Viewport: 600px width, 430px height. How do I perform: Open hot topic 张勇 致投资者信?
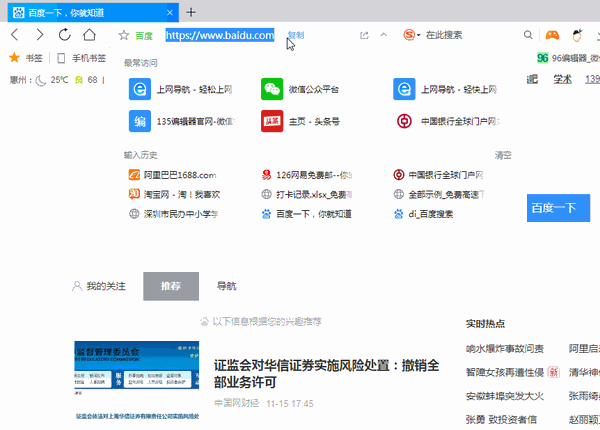501,420
